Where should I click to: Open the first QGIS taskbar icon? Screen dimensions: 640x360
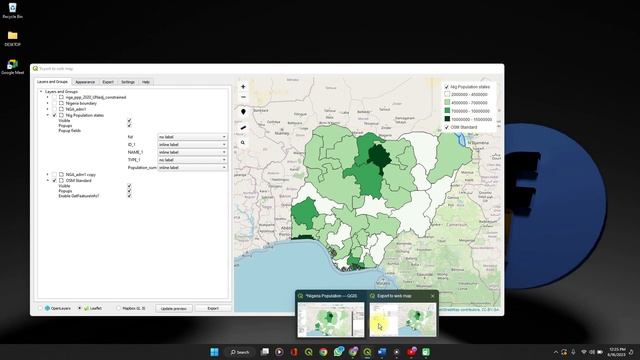[x=309, y=352]
